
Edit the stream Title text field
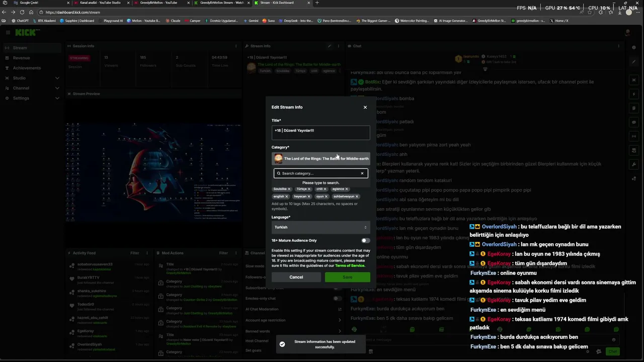pos(321,132)
